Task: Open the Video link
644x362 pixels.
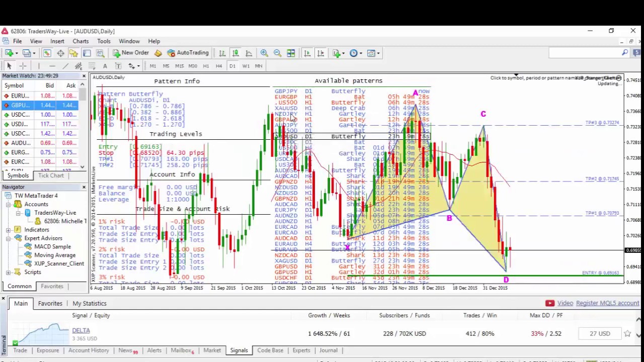Action: [565, 303]
